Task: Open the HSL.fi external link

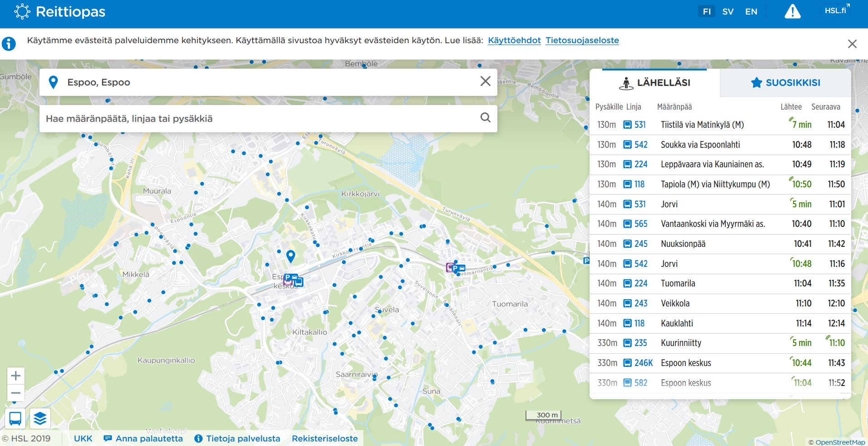Action: (836, 10)
